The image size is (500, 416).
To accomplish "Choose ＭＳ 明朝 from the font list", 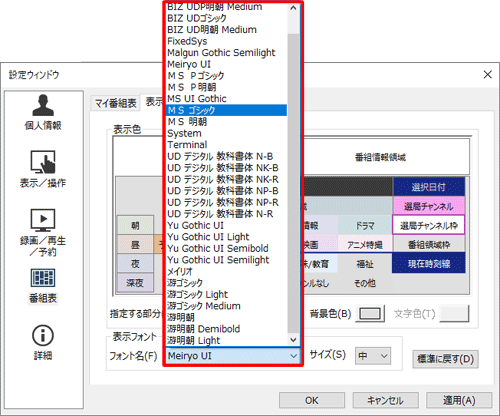I will (226, 121).
